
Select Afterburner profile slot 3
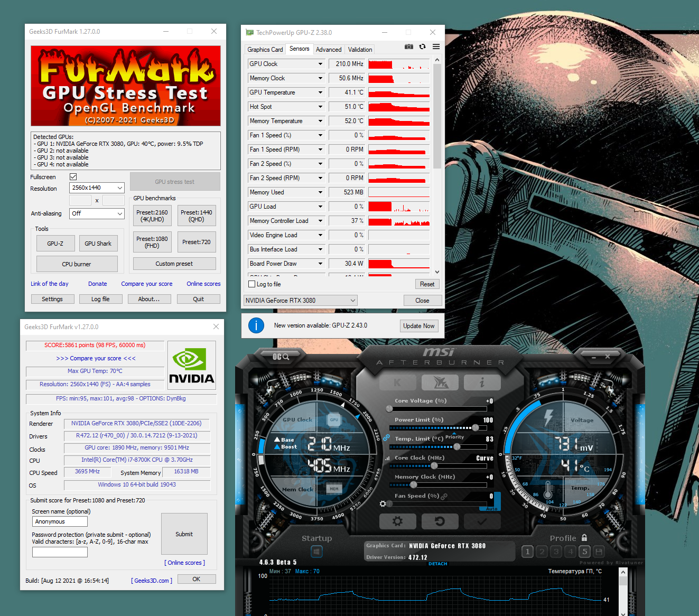(x=556, y=552)
